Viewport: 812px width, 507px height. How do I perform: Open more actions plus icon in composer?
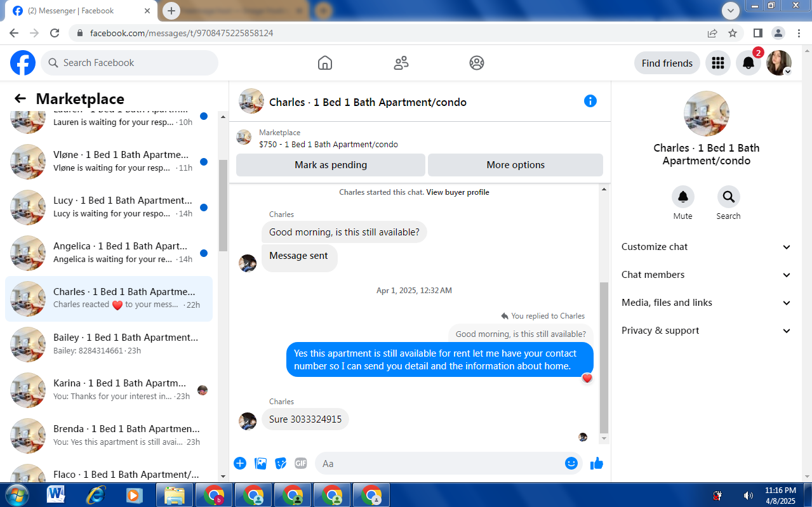pyautogui.click(x=240, y=463)
